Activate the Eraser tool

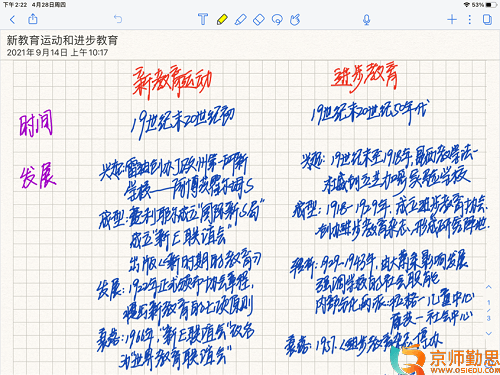pyautogui.click(x=259, y=19)
